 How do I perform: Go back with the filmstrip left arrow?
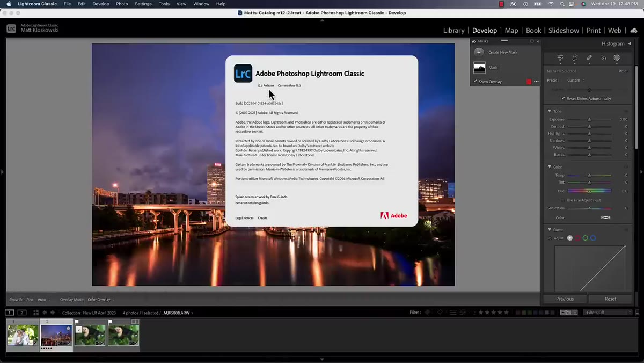[45, 313]
